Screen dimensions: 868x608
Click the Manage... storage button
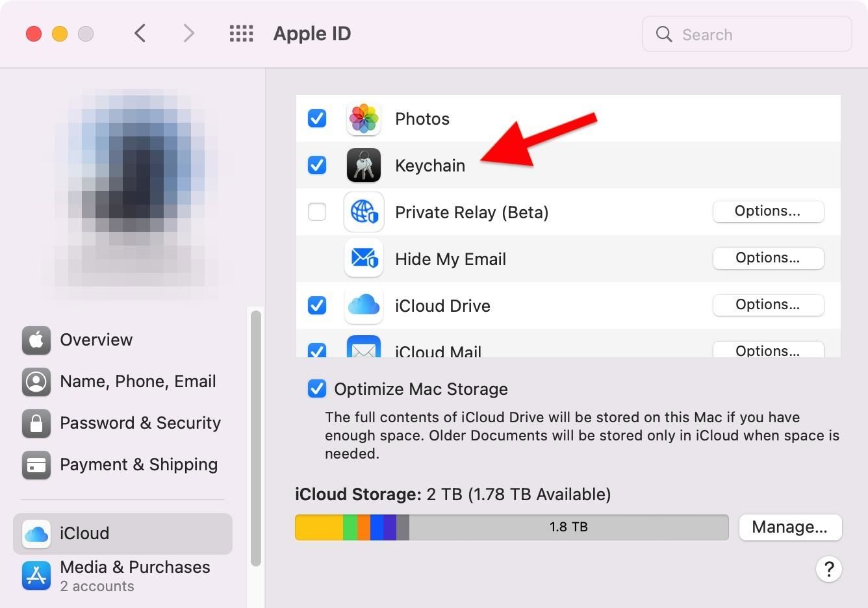coord(790,527)
